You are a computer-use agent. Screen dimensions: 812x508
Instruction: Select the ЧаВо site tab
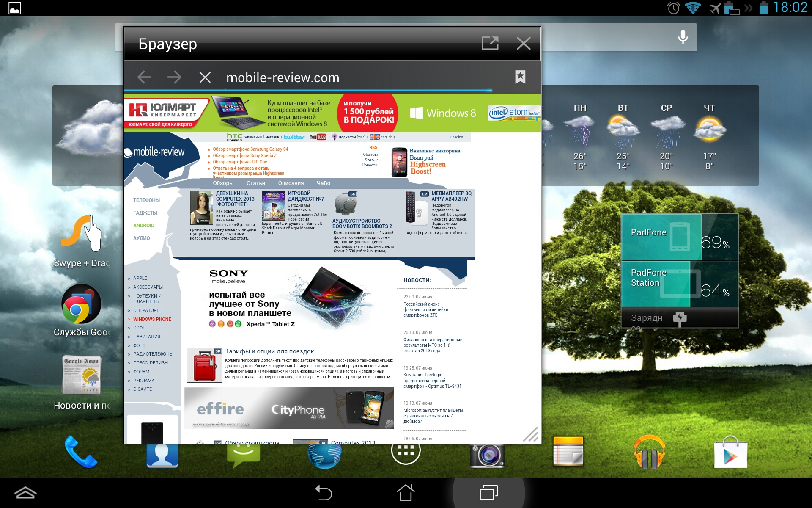324,183
